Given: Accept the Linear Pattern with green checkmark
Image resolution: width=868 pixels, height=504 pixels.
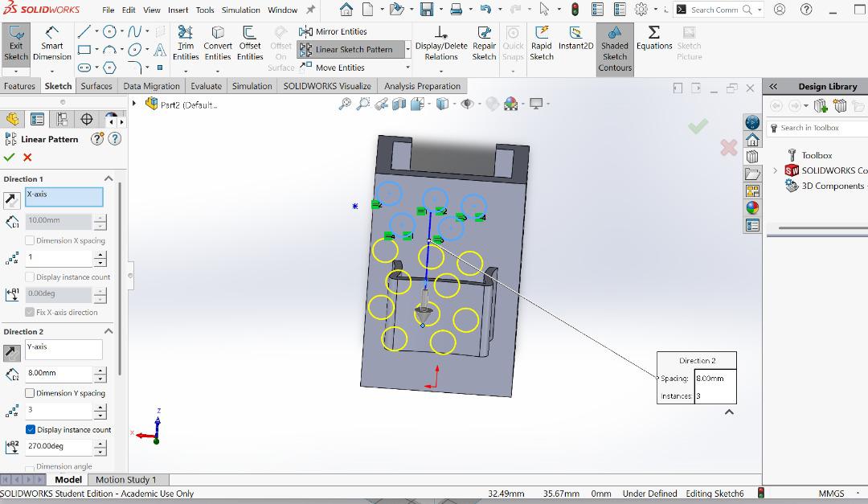Looking at the screenshot, I should point(10,158).
